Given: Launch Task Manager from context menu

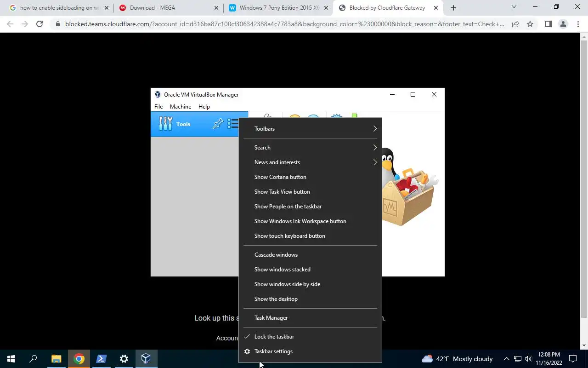Looking at the screenshot, I should point(310,318).
